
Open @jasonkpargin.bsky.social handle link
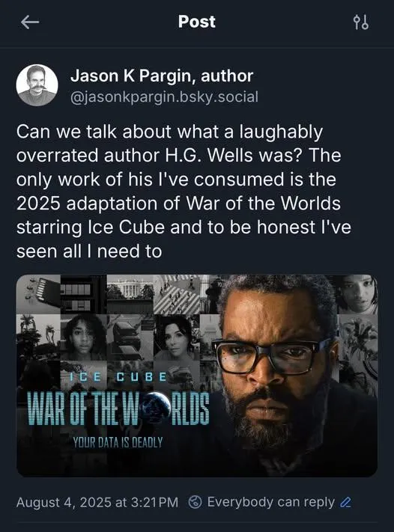(164, 97)
